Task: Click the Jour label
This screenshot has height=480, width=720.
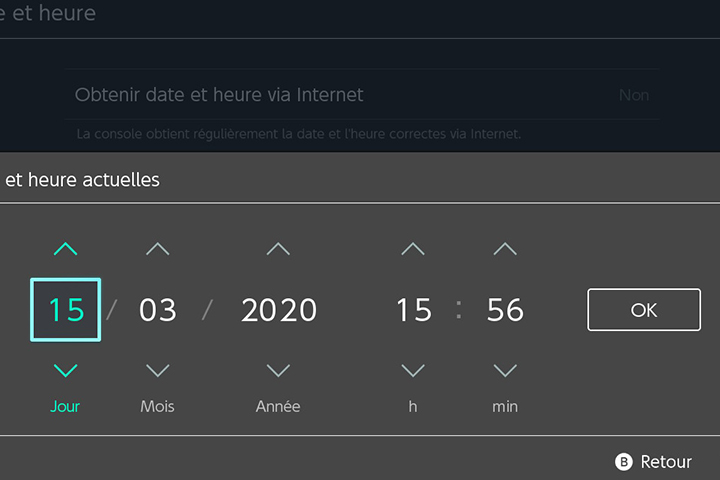Action: point(65,407)
